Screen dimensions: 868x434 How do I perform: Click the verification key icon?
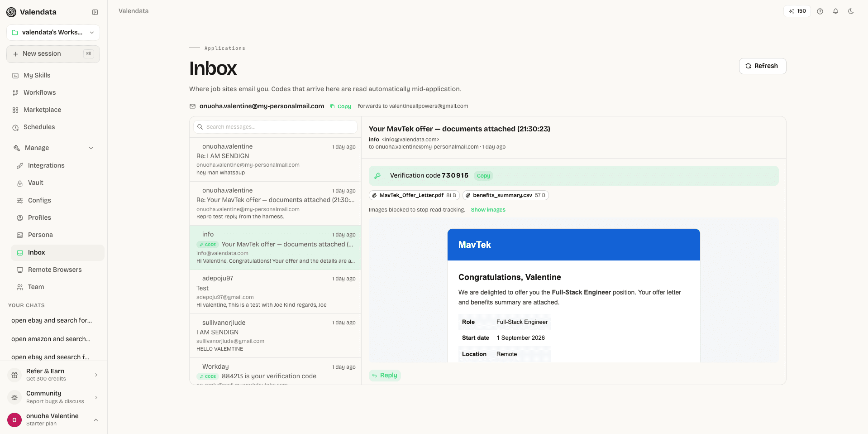(x=377, y=176)
